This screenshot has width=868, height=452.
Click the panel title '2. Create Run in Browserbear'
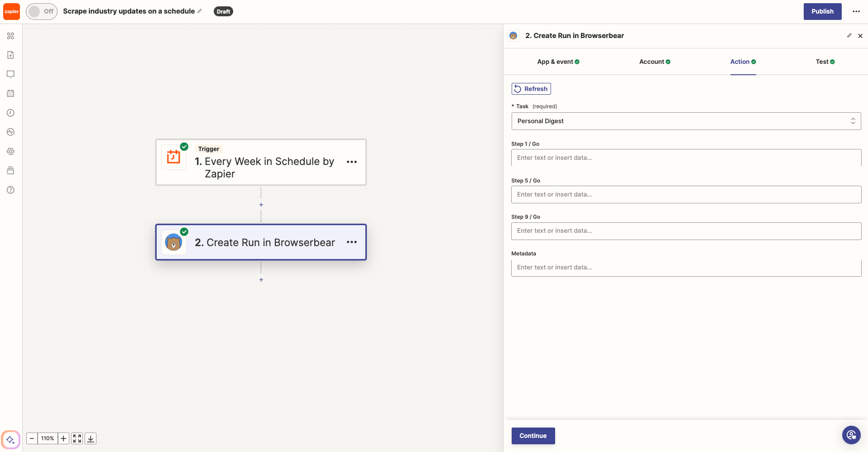(x=575, y=36)
